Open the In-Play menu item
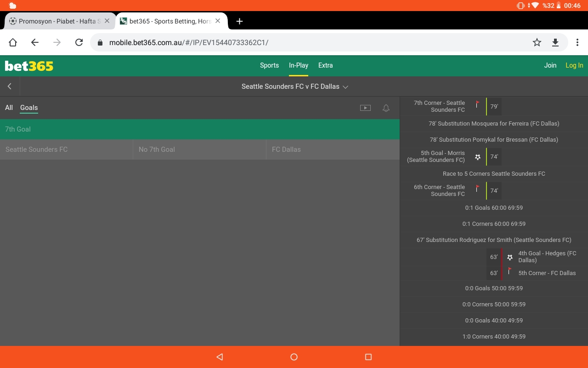This screenshot has width=588, height=368. (299, 65)
